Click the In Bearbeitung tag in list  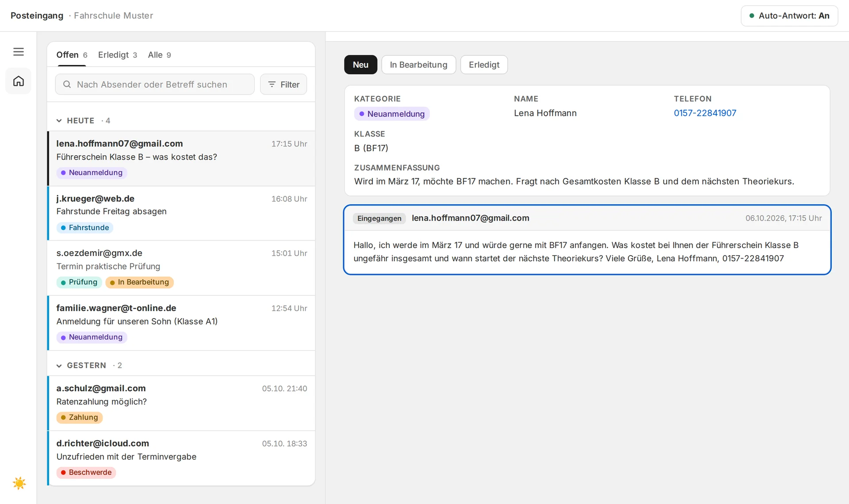139,282
